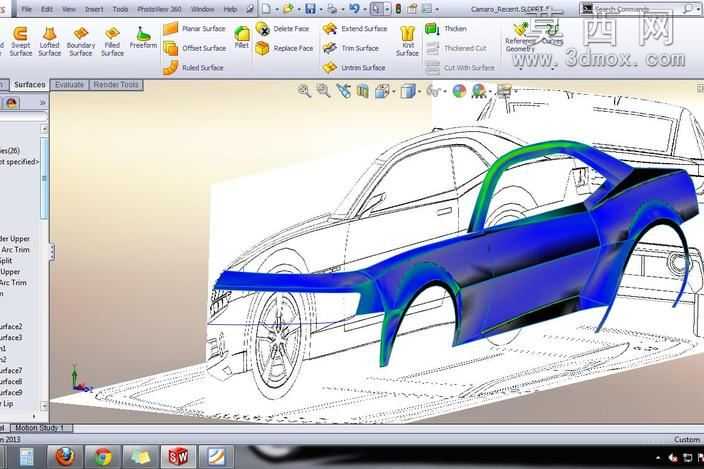Screen dimensions: 704x469
Task: Open Sticky Notes from the taskbar
Action: (141, 457)
